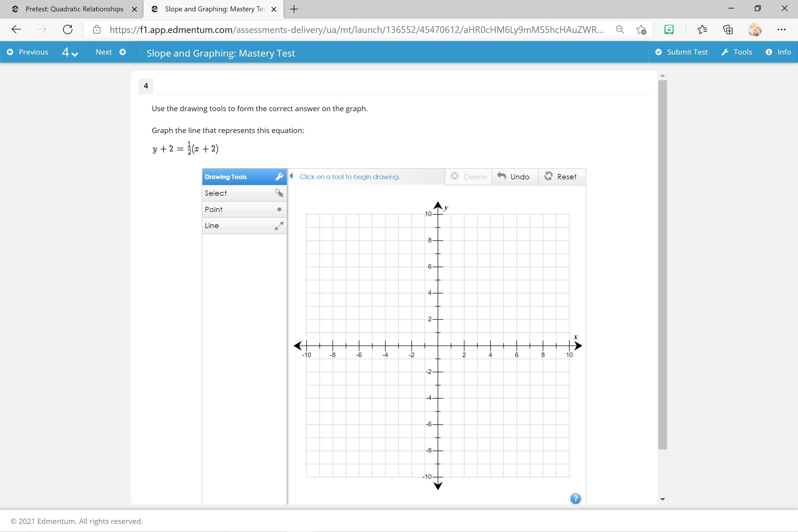
Task: Open browser Collections icon
Action: click(728, 30)
